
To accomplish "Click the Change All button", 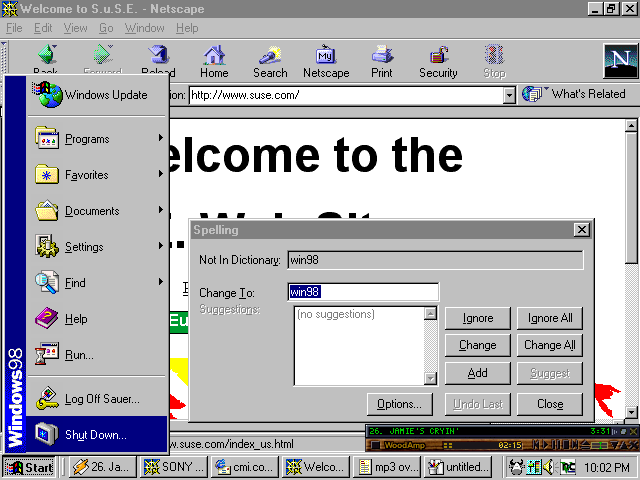I will click(550, 345).
